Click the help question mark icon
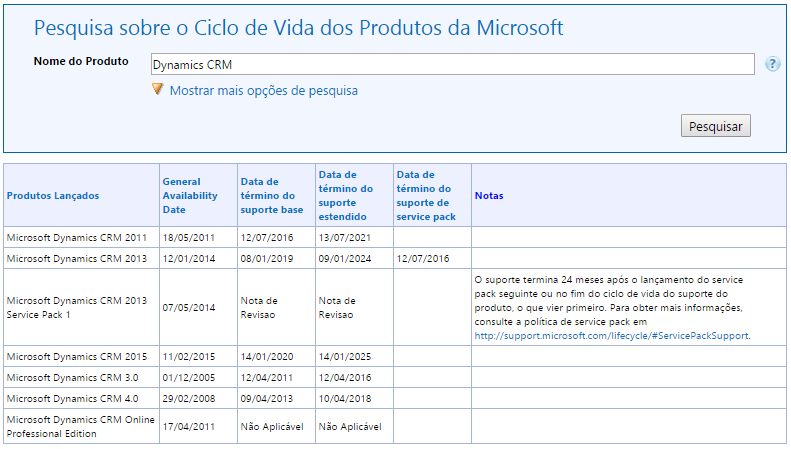Viewport: 791px width, 449px height. click(x=772, y=64)
